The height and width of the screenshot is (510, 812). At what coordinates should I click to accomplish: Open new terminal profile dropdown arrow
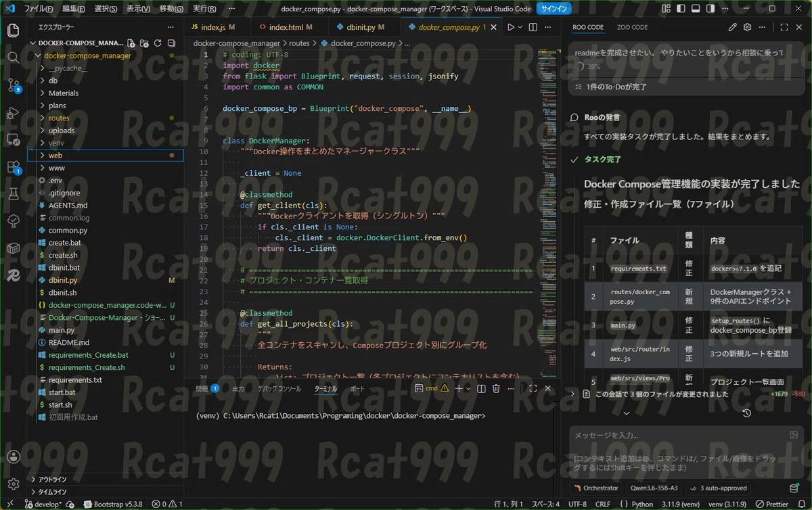(468, 388)
